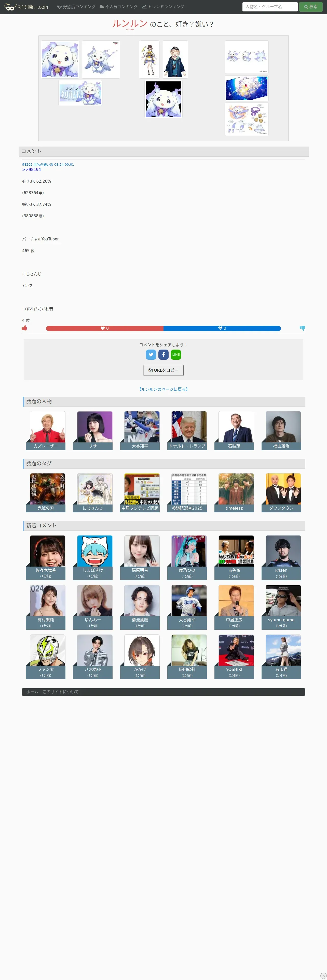
Task: Close the overlay with the corner X
Action: coord(323,976)
